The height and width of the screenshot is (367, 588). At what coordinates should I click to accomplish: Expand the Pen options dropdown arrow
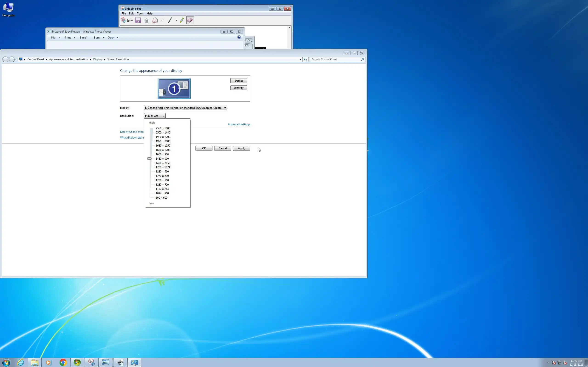176,20
